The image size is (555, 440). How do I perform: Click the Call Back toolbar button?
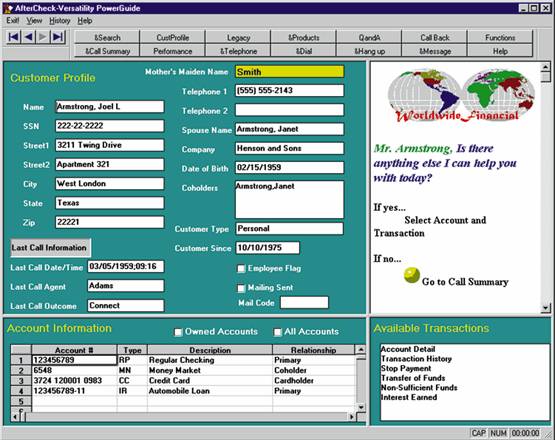(x=435, y=37)
